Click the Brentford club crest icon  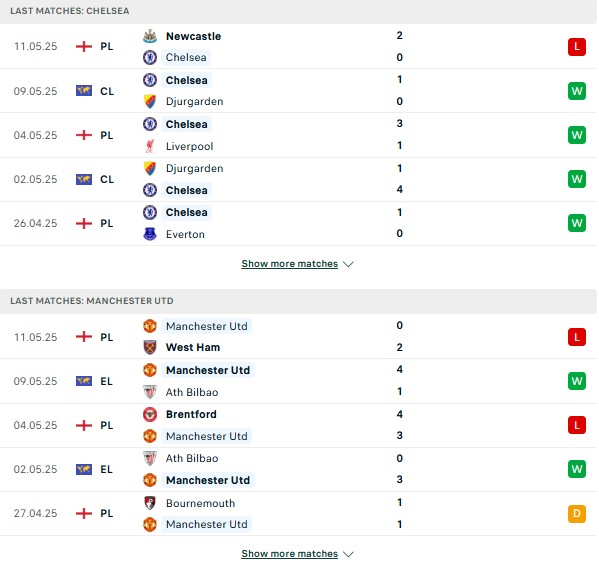pos(150,414)
